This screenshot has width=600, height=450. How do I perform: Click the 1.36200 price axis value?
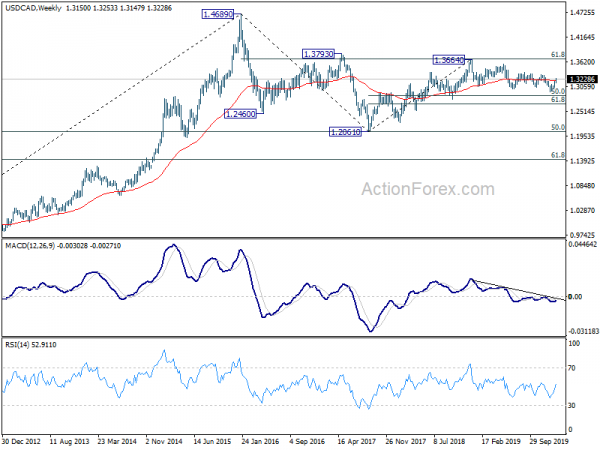point(582,62)
